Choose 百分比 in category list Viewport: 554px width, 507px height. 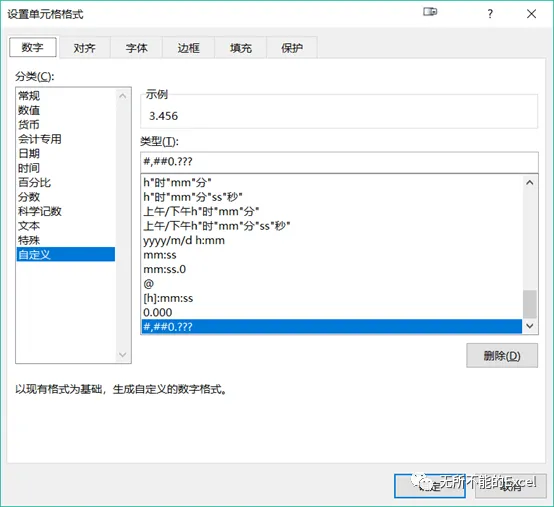pyautogui.click(x=66, y=182)
